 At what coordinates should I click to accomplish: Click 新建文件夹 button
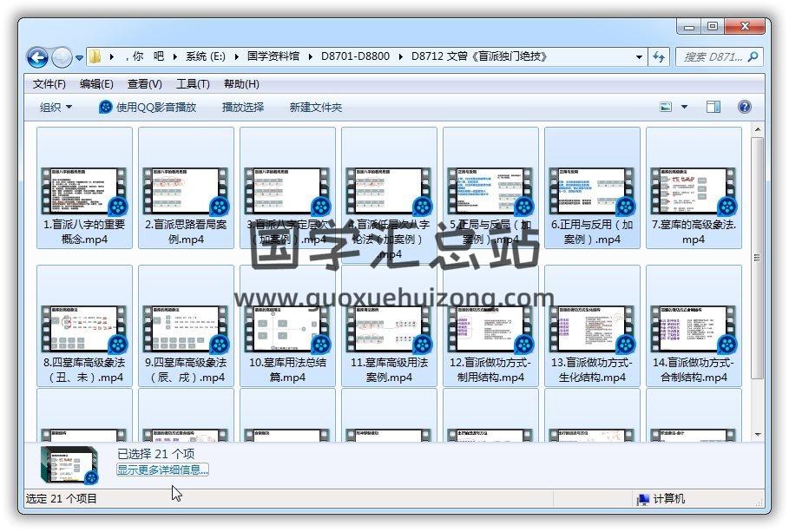click(315, 108)
